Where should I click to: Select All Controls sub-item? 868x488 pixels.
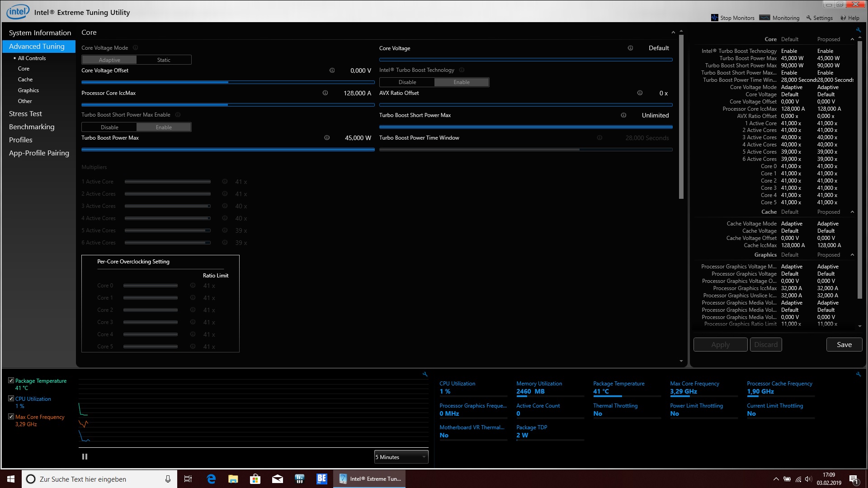click(32, 58)
